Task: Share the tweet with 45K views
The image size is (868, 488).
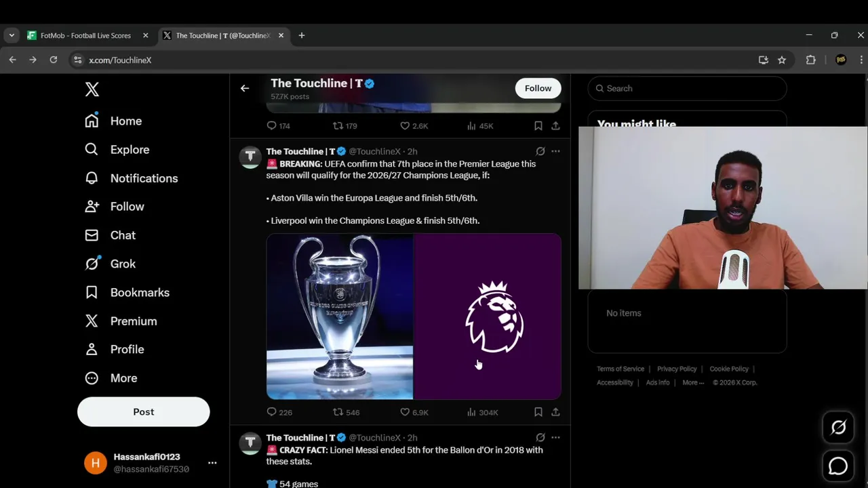Action: (555, 125)
